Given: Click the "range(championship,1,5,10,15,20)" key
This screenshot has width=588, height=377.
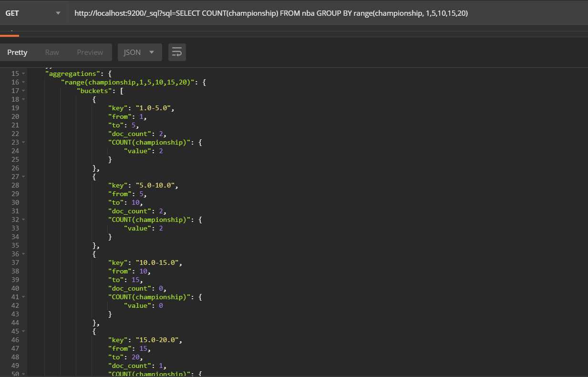Looking at the screenshot, I should coord(128,82).
